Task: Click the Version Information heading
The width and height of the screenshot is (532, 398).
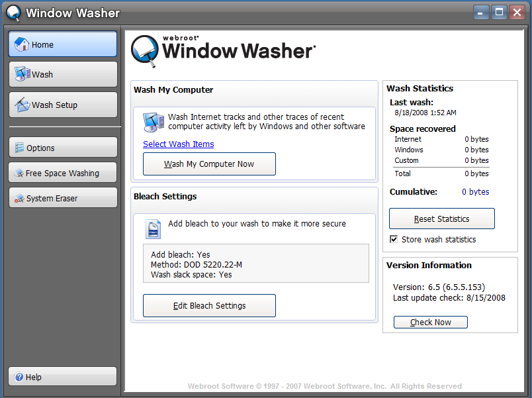Action: click(429, 265)
